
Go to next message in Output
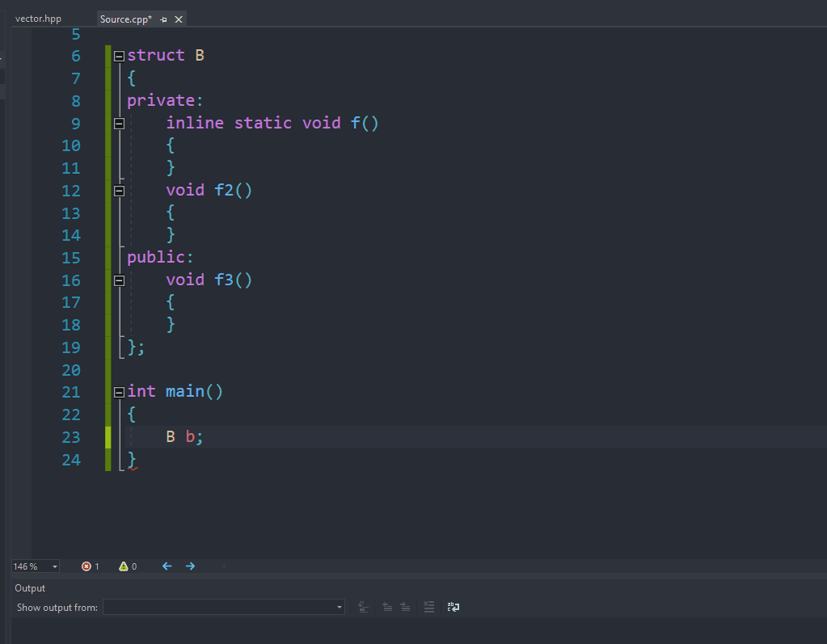pos(405,607)
